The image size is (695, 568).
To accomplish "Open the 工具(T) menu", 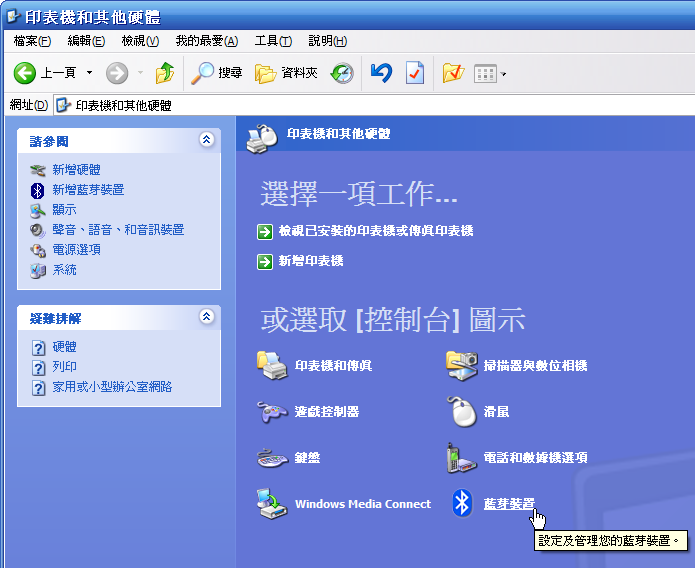I will (x=273, y=41).
